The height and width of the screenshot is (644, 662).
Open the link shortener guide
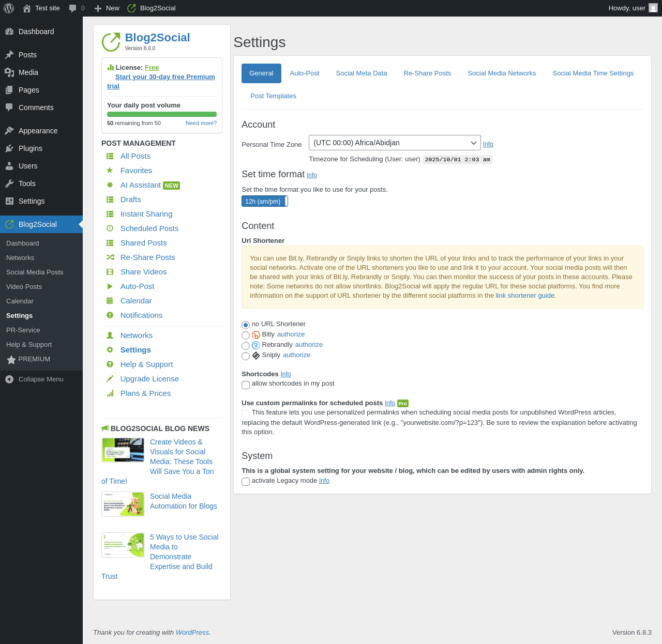525,296
